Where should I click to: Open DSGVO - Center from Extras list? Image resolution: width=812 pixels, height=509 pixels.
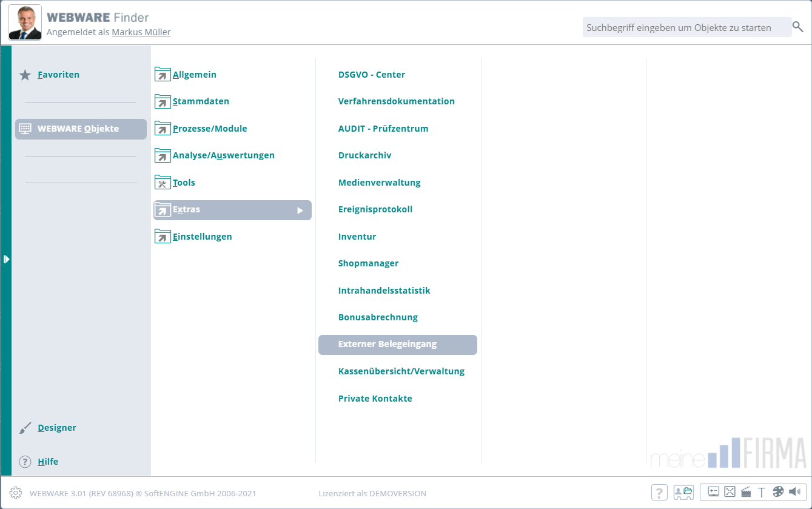click(x=371, y=75)
